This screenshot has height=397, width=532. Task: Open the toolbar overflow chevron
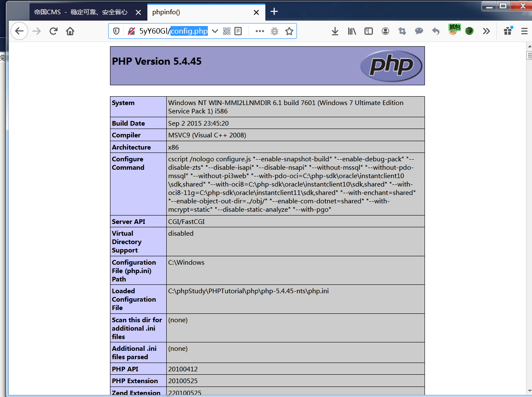[x=486, y=31]
